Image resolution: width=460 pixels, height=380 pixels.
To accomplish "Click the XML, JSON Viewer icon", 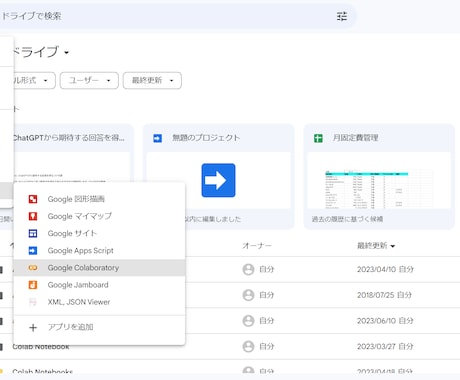I will click(x=33, y=302).
